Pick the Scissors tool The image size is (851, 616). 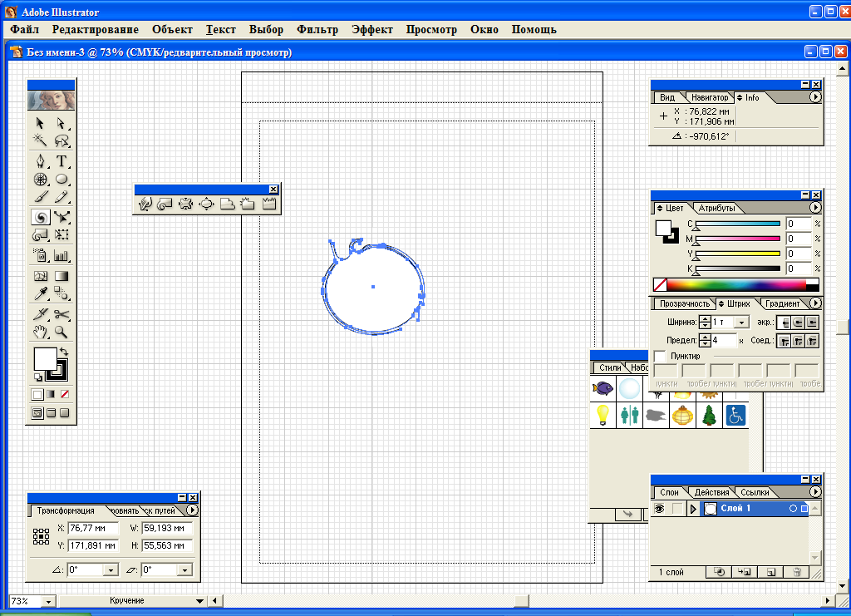tap(61, 314)
